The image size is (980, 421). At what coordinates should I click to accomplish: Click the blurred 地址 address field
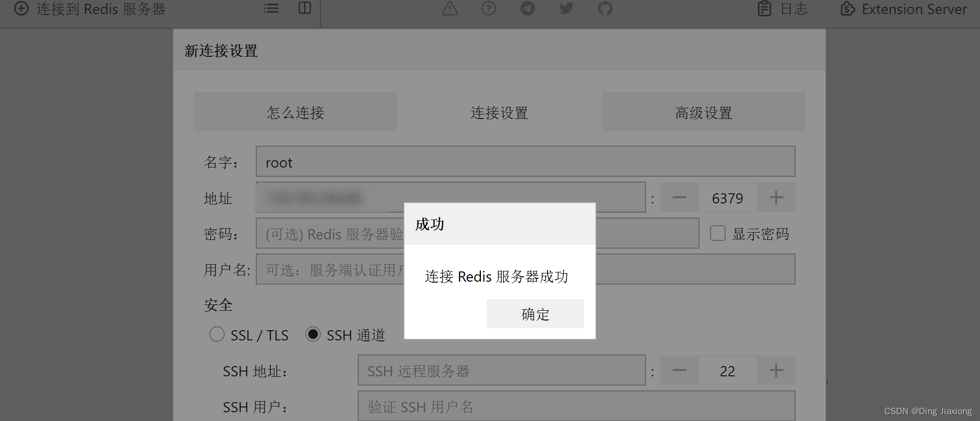tap(450, 197)
